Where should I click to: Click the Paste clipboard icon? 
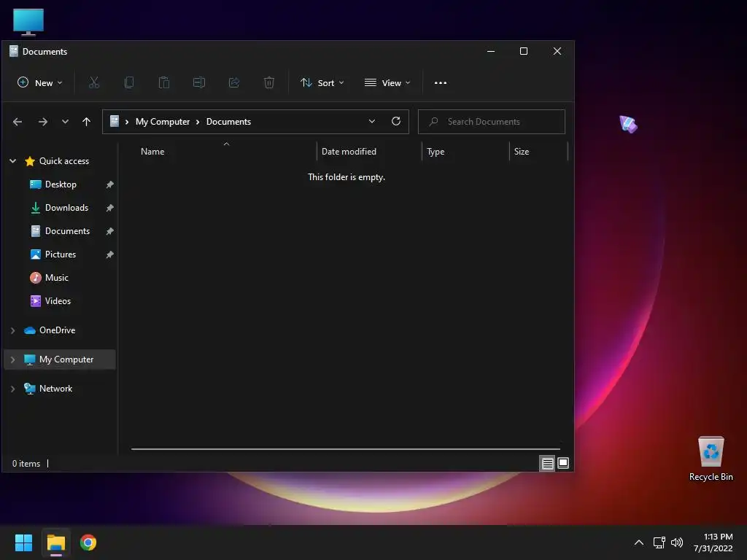tap(164, 83)
